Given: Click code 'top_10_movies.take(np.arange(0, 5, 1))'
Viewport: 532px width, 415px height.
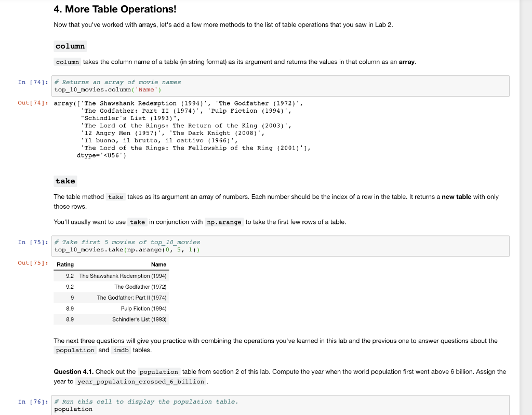Looking at the screenshot, I should pos(127,250).
